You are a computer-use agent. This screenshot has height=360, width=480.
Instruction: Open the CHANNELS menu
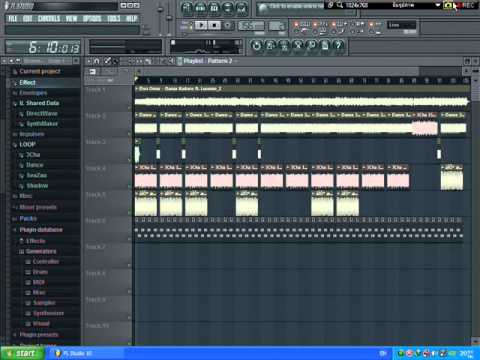coord(49,18)
